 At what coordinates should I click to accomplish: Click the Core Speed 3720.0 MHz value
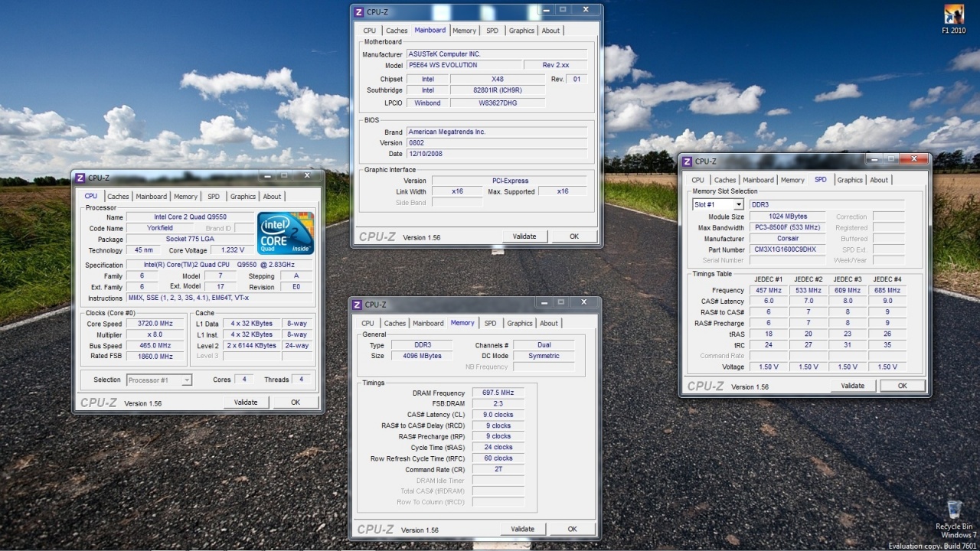155,324
